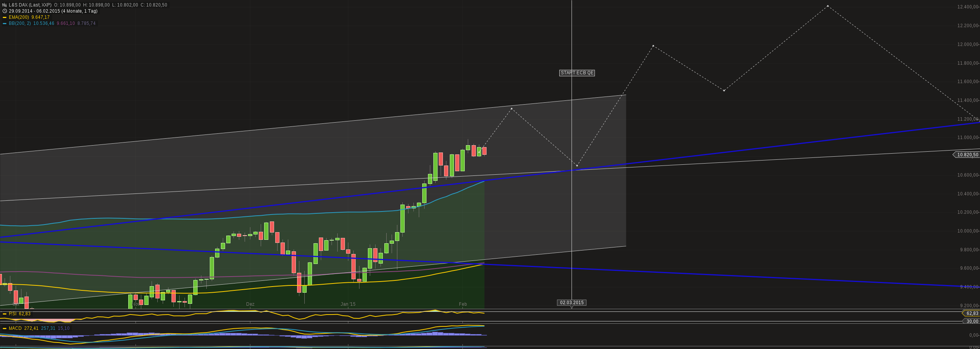Select the L&S DAX (Last, XXP) instrument label
This screenshot has width=980, height=349.
pyautogui.click(x=30, y=5)
